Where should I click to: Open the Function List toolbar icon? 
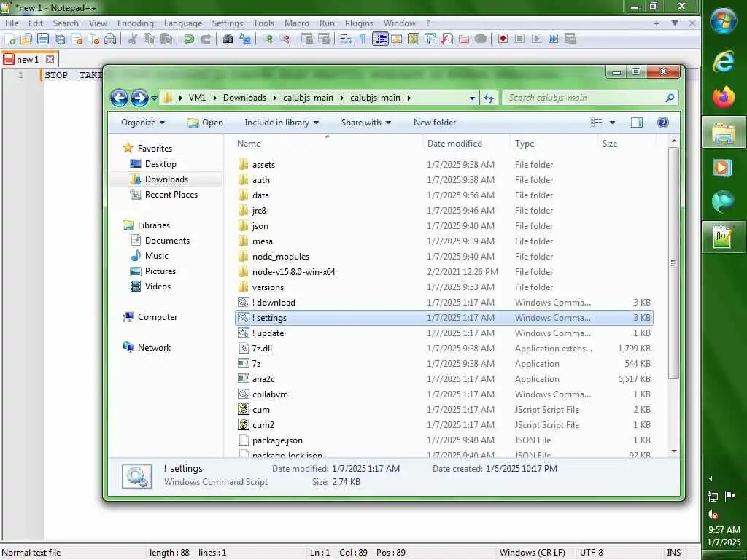(x=447, y=39)
